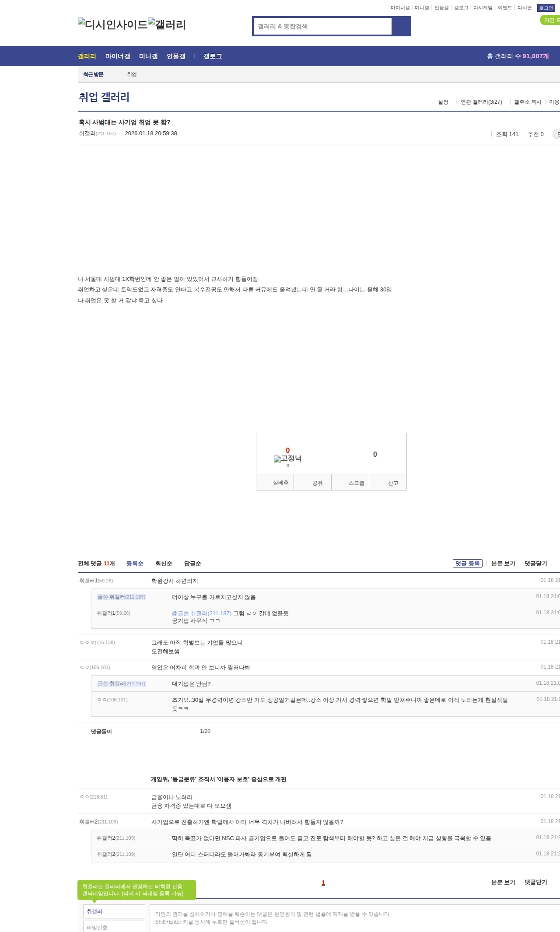Click commenter ㅇㅇ(218.51) name
This screenshot has width=560, height=932.
[x=93, y=797]
